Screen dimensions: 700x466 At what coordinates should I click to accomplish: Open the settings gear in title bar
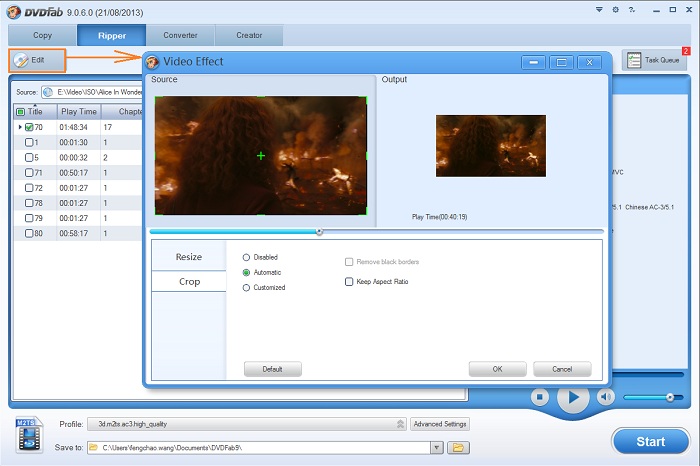pos(615,9)
